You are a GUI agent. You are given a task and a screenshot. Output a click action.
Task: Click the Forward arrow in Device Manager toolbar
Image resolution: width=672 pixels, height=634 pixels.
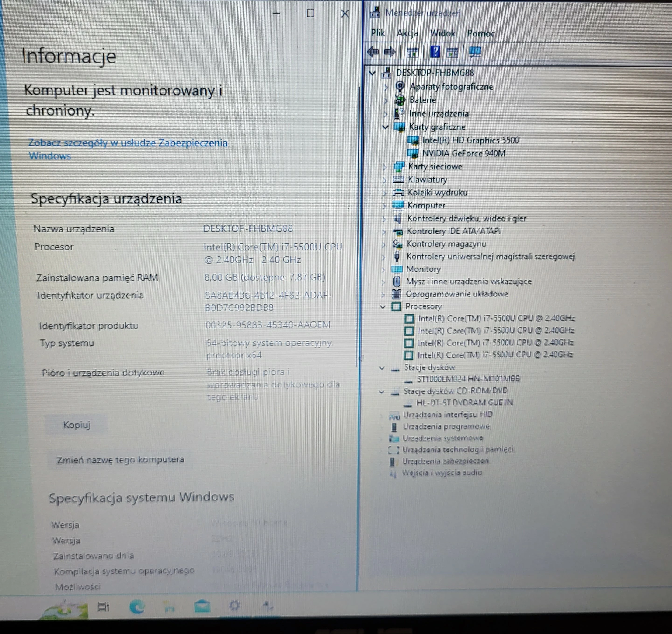[x=390, y=52]
